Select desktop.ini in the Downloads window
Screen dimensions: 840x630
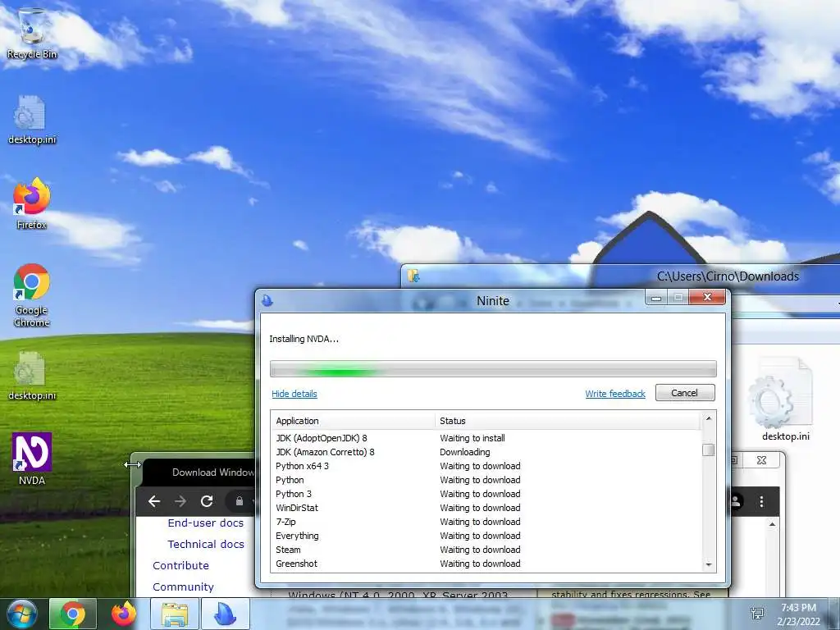tap(785, 399)
